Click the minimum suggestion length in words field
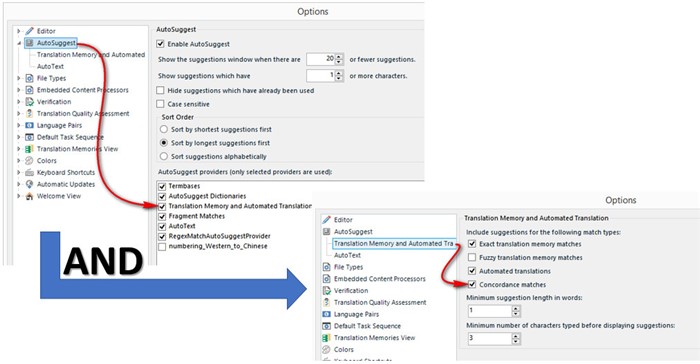Viewport: 700px width, 364px height. [x=490, y=310]
